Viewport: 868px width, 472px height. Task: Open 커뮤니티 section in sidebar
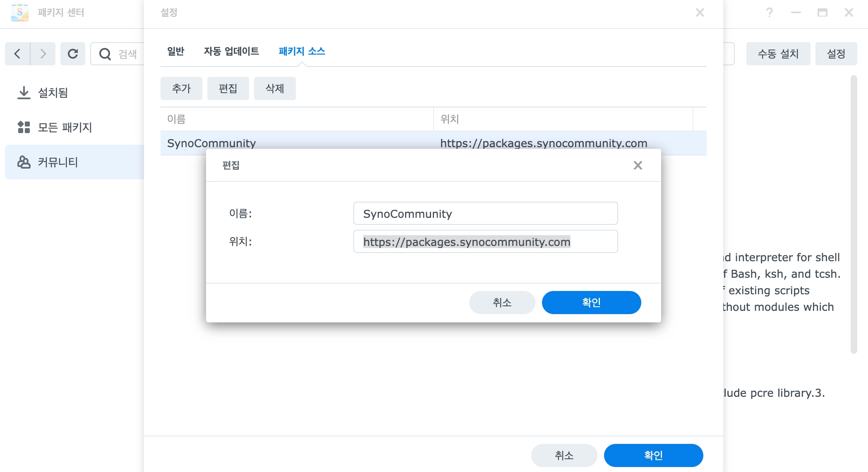tap(74, 162)
